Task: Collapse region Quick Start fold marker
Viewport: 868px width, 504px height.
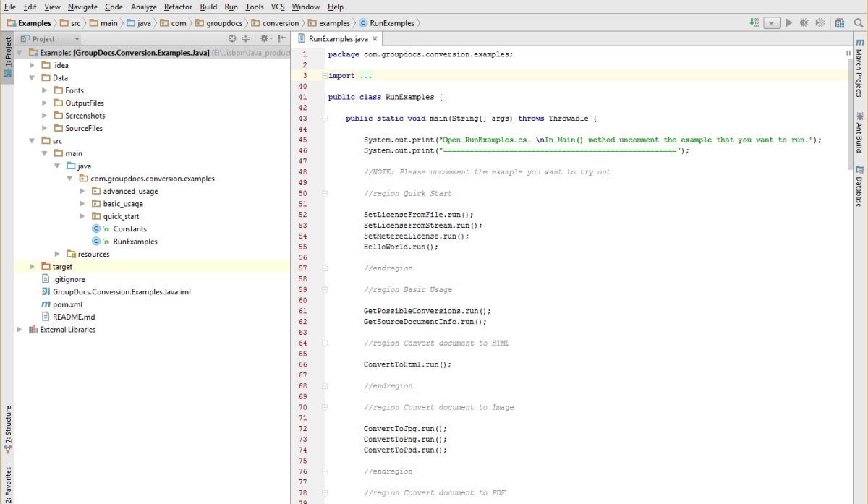Action: [x=325, y=194]
